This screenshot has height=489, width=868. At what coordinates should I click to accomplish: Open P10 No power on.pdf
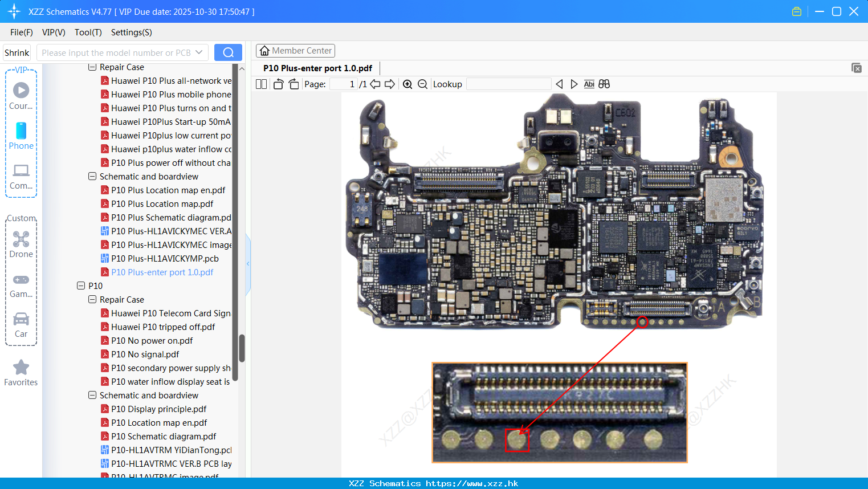(147, 341)
